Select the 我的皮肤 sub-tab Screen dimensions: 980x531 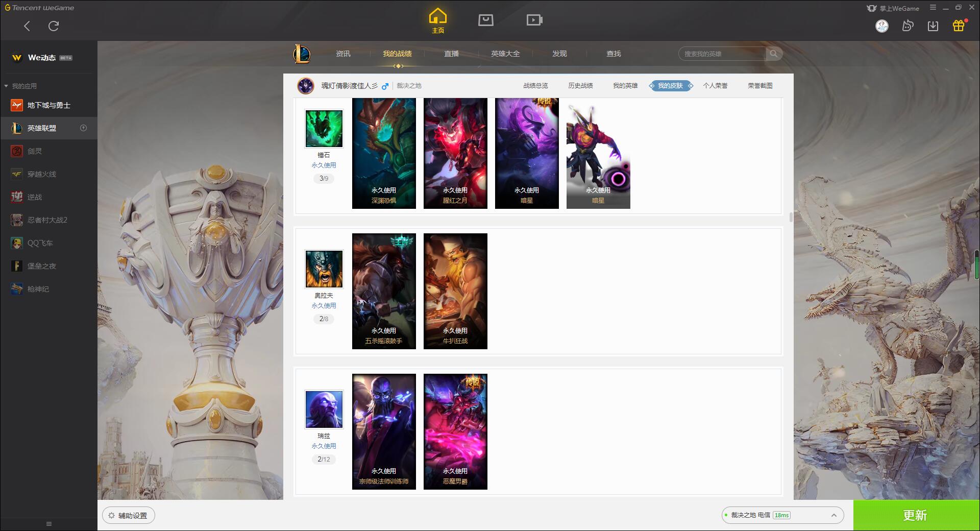tap(670, 86)
